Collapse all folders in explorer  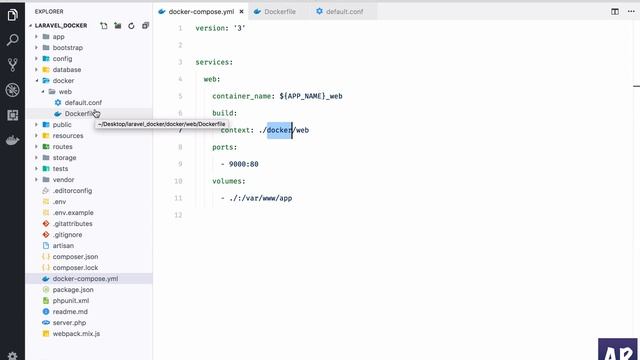[145, 25]
